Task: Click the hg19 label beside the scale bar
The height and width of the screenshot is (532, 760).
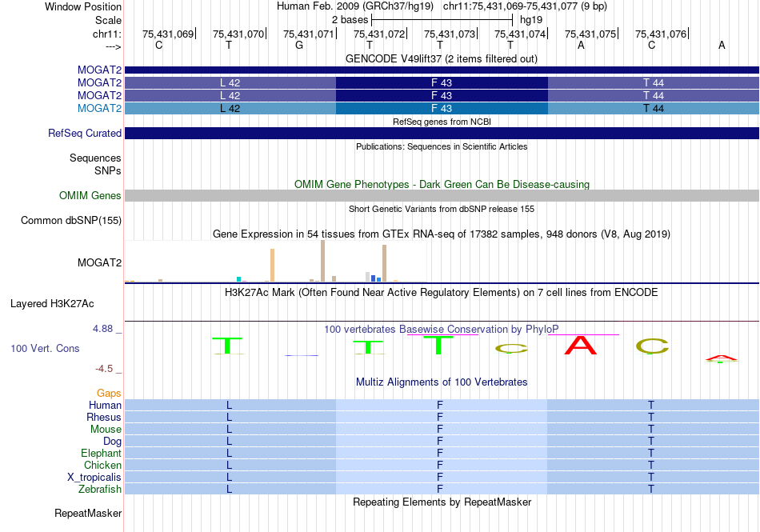Action: coord(530,20)
